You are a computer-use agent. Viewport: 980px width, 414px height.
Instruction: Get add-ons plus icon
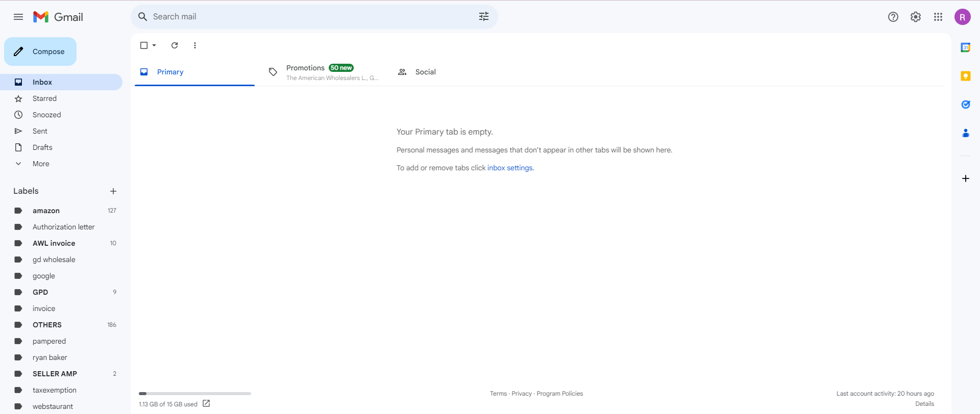pyautogui.click(x=966, y=178)
